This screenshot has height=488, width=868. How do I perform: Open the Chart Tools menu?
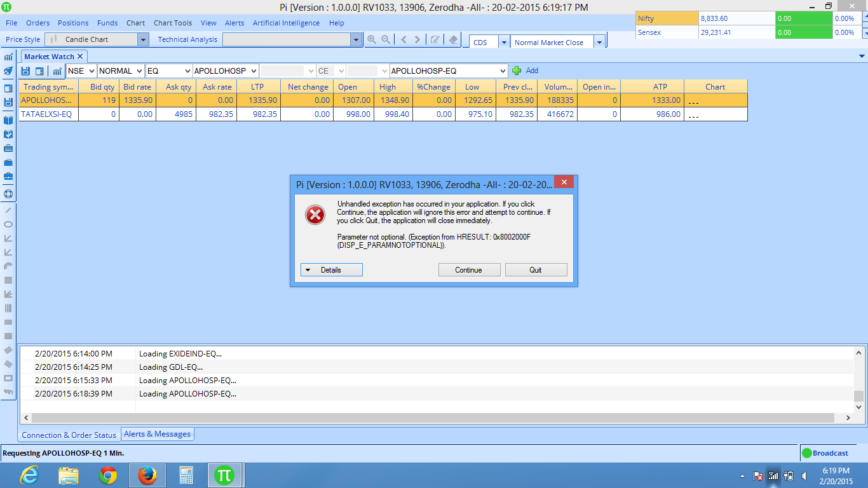pos(173,23)
